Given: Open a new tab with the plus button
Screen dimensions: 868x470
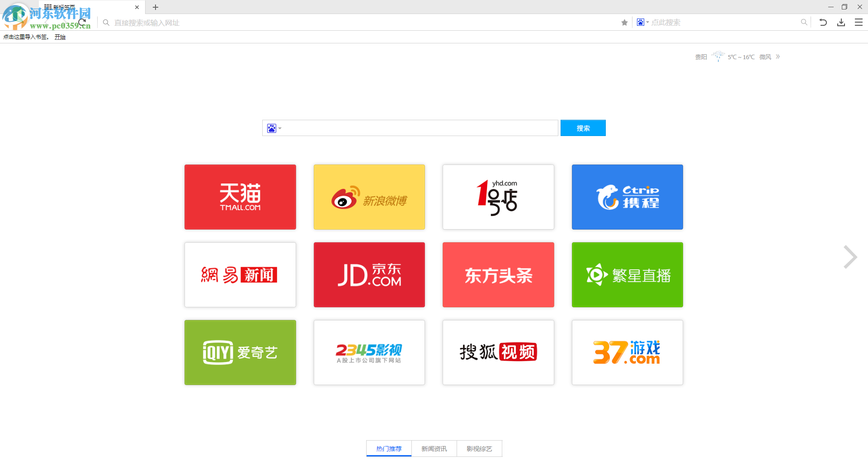Looking at the screenshot, I should pos(156,7).
